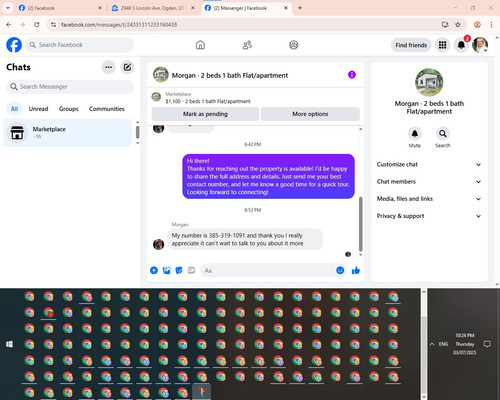Click the browser address bar URL
The height and width of the screenshot is (400, 500).
click(x=119, y=25)
